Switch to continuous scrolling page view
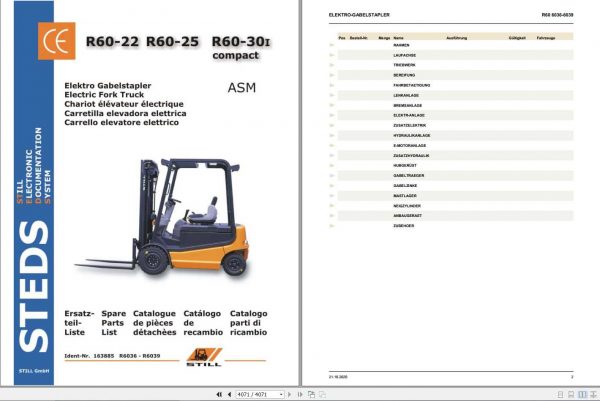Screen dimensions: 600x401 pos(571,394)
